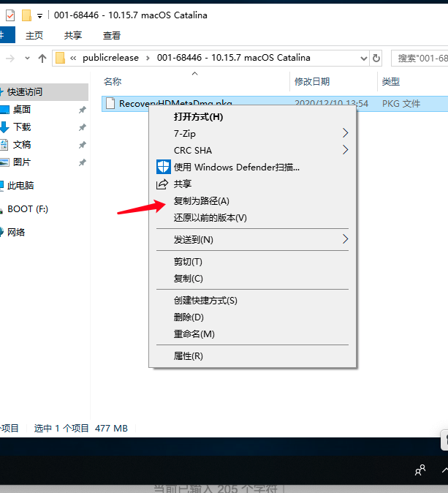This screenshot has width=448, height=493.
Task: Open the 7-Zip submenu
Action: point(252,134)
